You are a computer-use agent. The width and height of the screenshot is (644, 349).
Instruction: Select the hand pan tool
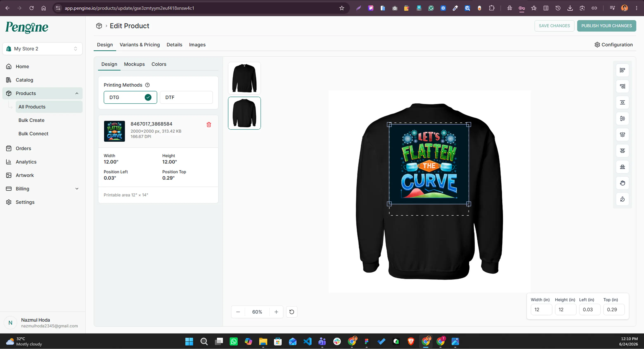[622, 183]
